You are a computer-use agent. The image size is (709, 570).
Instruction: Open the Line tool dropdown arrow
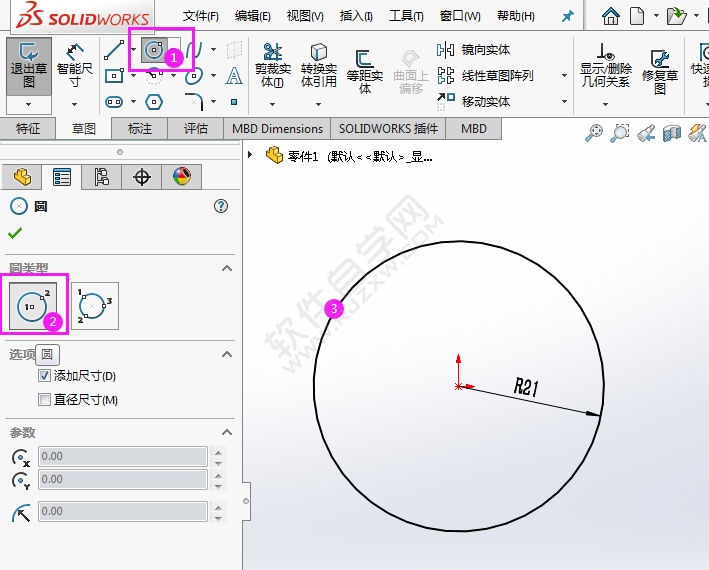[x=134, y=49]
